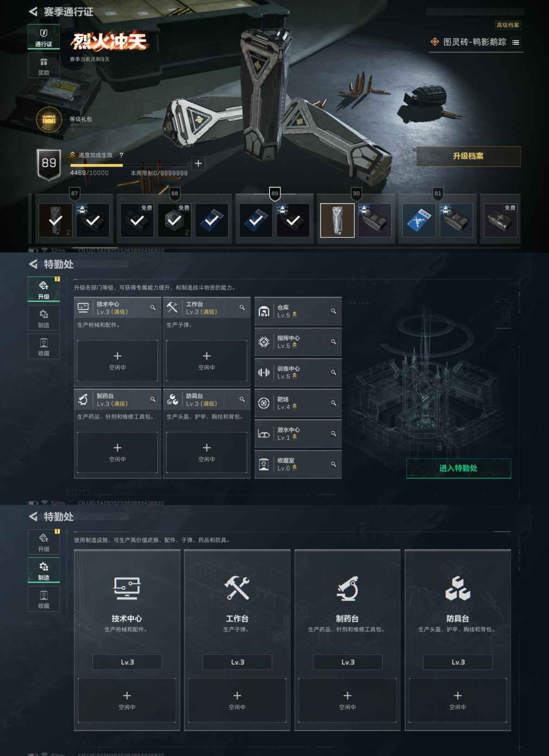Expand the 指挥中心 Lv.5 upgrade entry
Viewport: 549px width, 756px height.
[298, 342]
